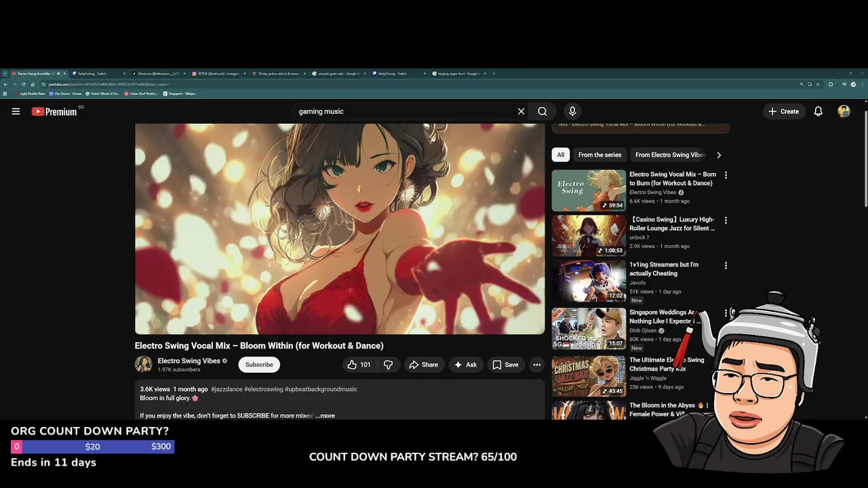Start voice search with the microphone
Image resolution: width=868 pixels, height=488 pixels.
[x=572, y=111]
